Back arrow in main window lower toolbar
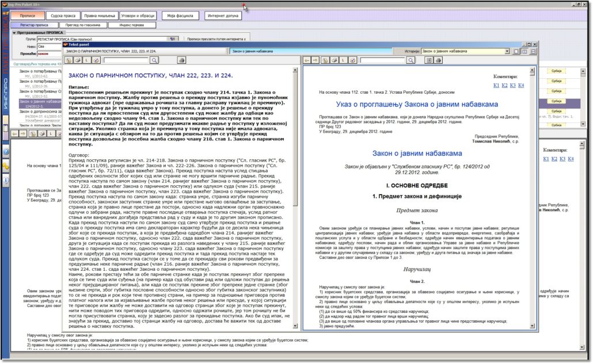This screenshot has height=364, width=593. click(x=14, y=133)
